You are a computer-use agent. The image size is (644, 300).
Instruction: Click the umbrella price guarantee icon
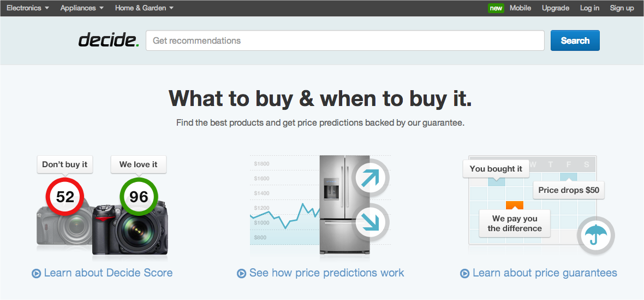coord(595,236)
